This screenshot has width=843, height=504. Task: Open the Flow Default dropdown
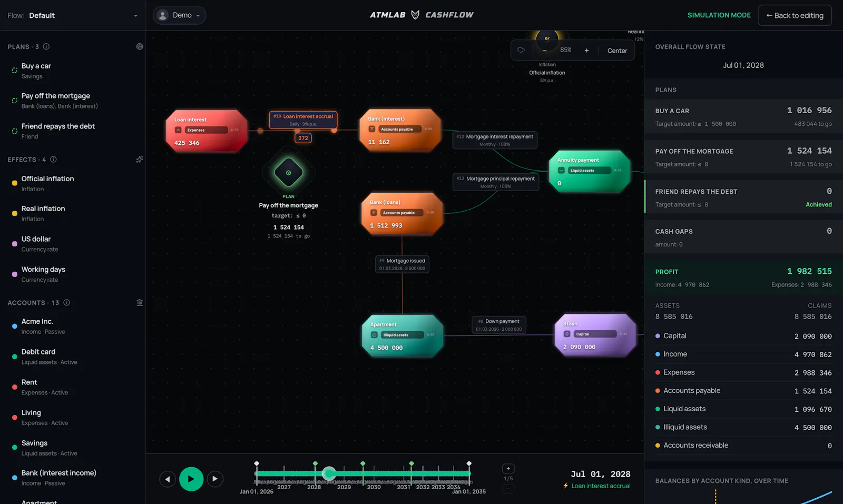73,15
